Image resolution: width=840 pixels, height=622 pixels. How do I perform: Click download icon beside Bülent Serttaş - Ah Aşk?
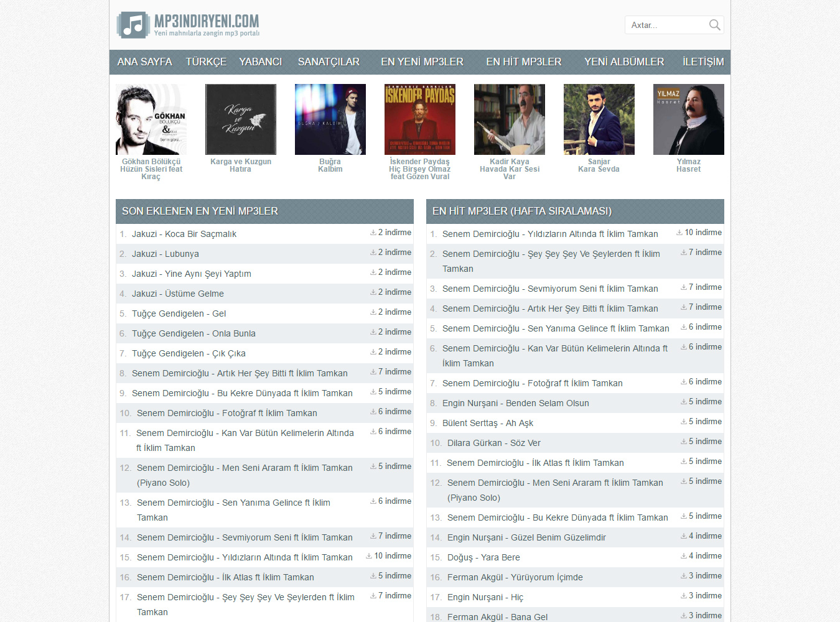click(x=684, y=422)
